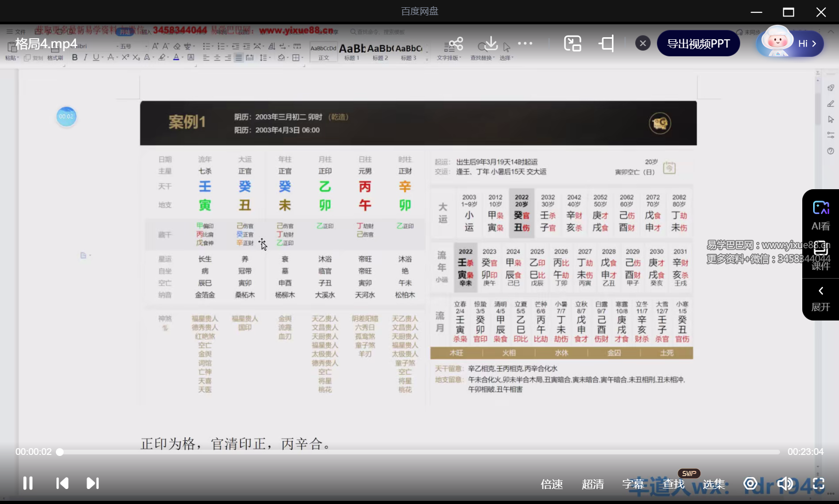Enter fullscreen playback mode
Viewport: 839px width, 504px height.
pos(819,484)
